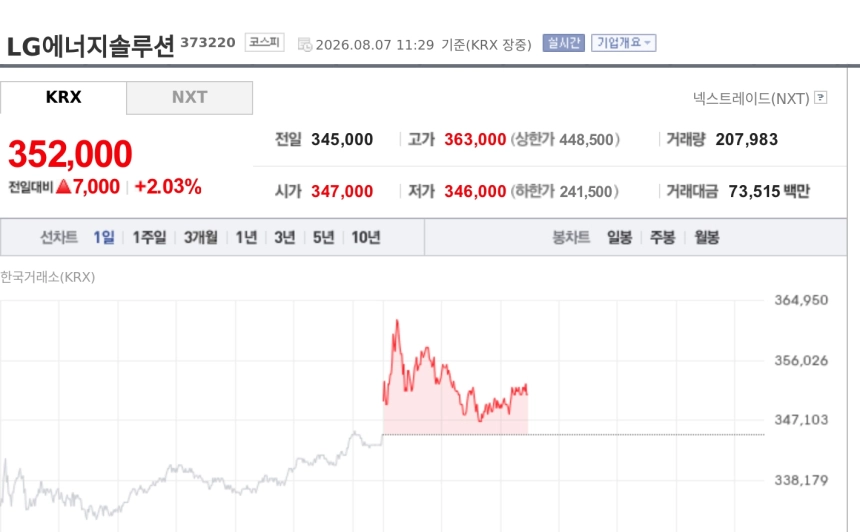This screenshot has width=860, height=532.
Task: Open the 일봉 daily candle chart
Action: [620, 237]
